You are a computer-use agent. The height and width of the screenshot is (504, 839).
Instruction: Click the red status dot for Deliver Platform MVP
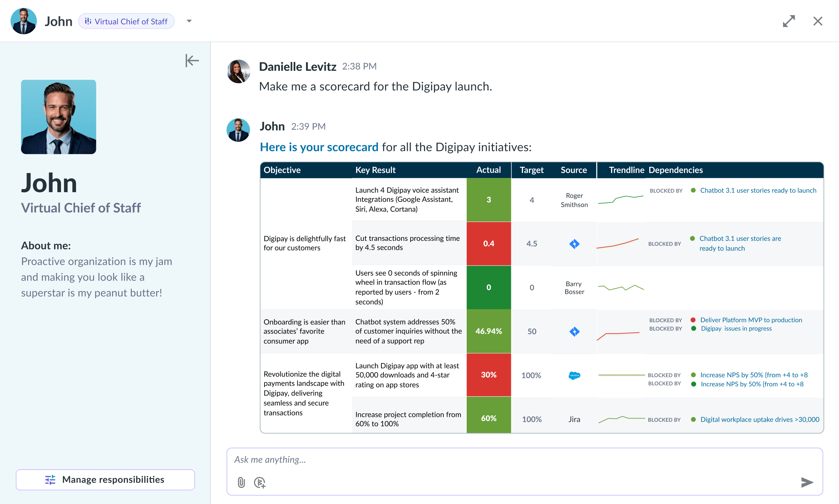click(x=693, y=320)
